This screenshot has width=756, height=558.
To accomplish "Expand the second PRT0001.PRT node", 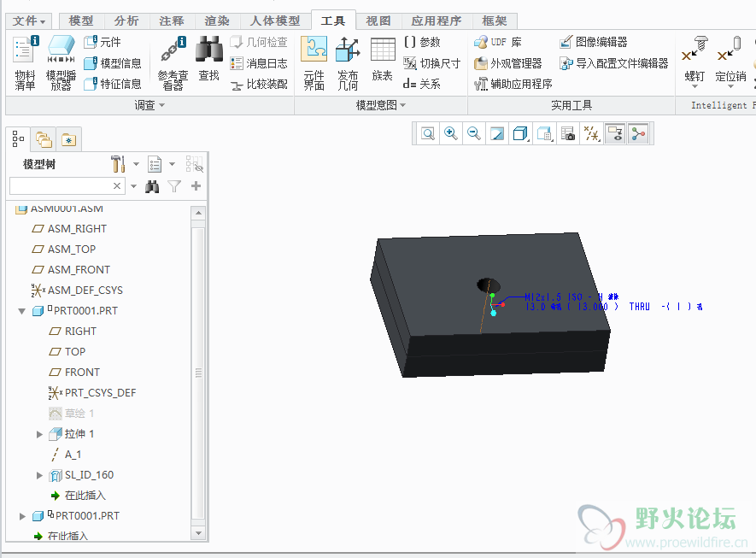I will point(22,516).
